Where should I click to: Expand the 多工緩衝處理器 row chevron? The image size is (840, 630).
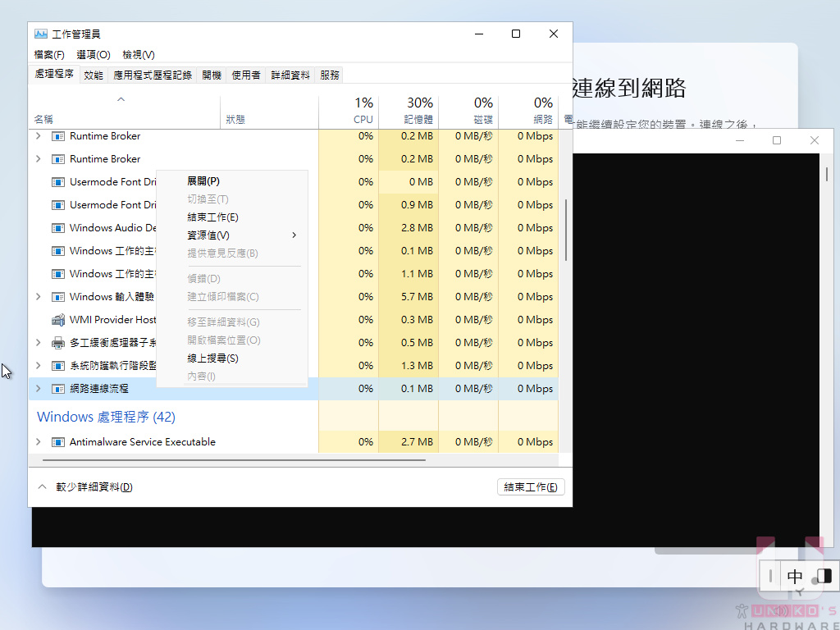(x=38, y=343)
